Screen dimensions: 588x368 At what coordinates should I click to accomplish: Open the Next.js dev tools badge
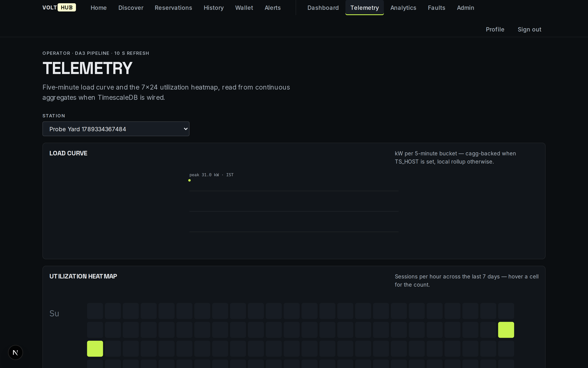click(x=15, y=352)
